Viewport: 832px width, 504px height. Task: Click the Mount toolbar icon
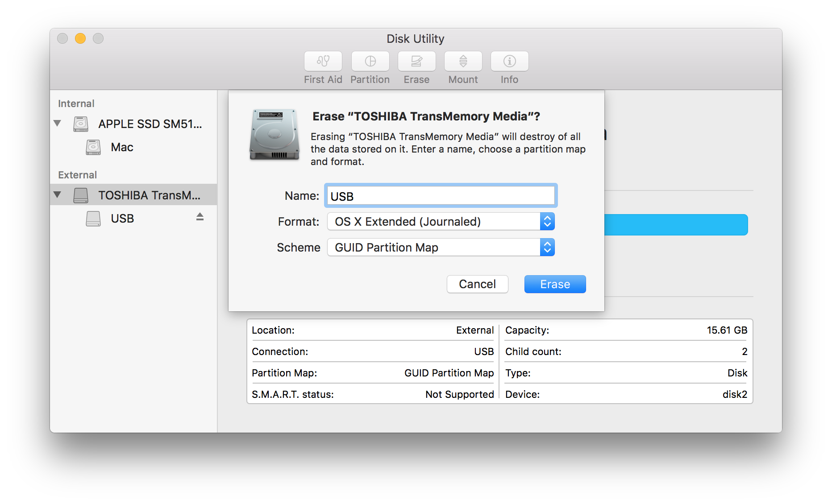(463, 61)
